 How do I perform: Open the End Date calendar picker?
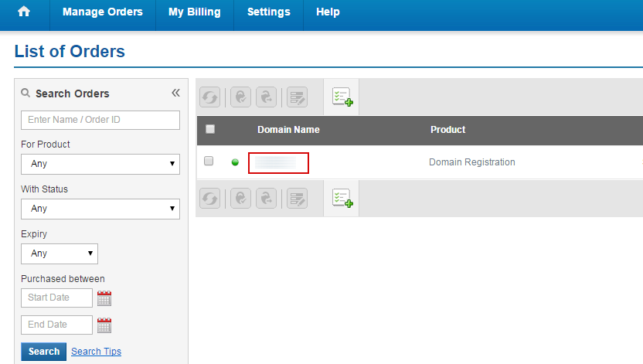tap(104, 325)
